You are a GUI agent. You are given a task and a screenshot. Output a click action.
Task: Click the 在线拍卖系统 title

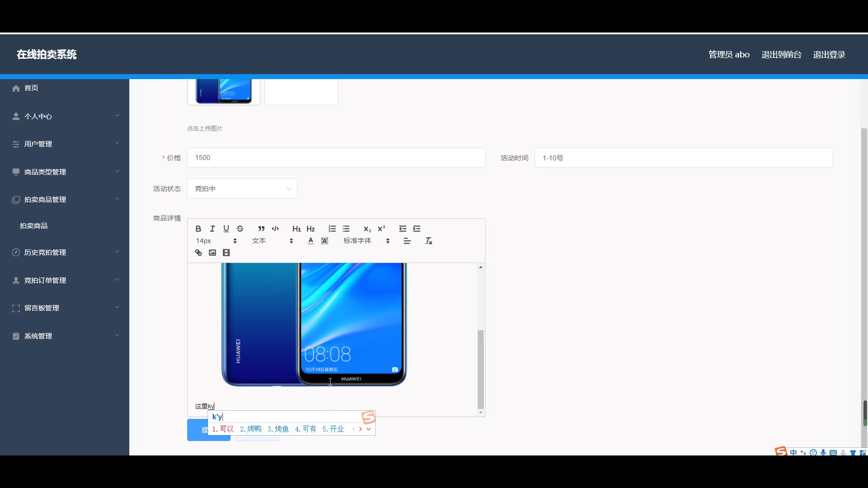point(47,54)
